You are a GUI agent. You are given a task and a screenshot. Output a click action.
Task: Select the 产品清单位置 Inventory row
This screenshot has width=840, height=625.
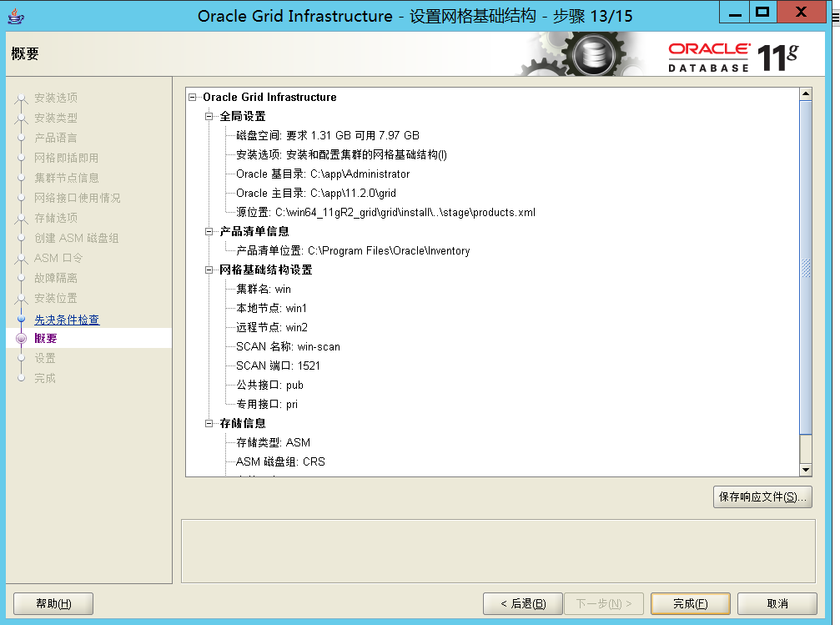pos(353,251)
